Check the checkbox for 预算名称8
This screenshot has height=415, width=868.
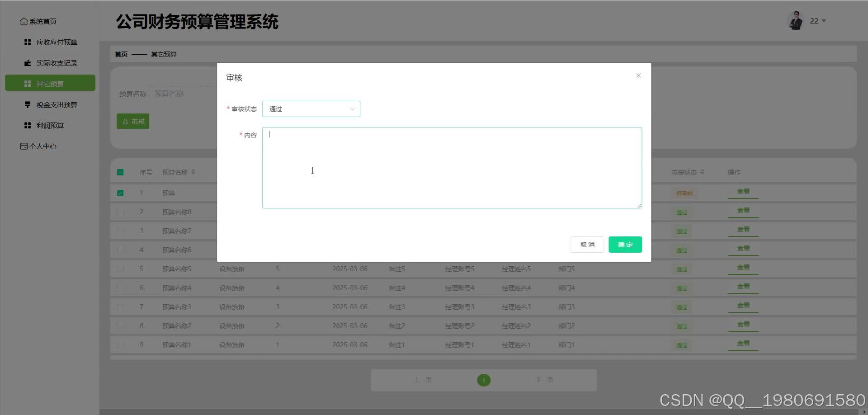(120, 212)
